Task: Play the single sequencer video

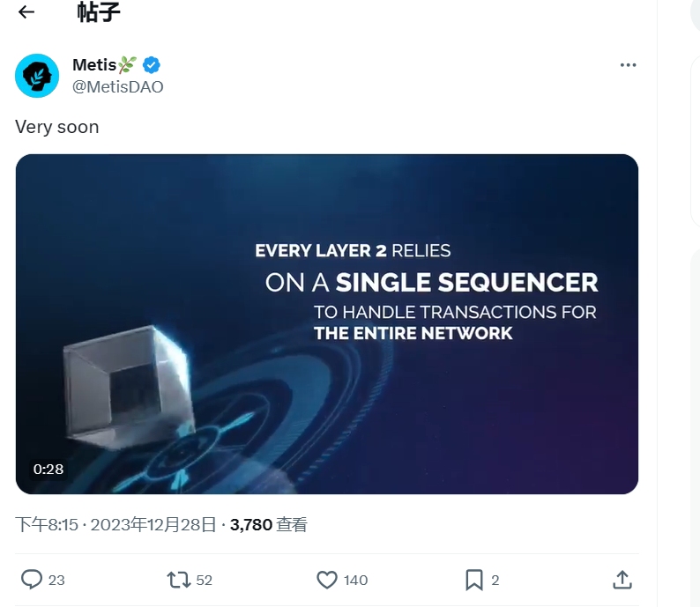Action: [327, 323]
